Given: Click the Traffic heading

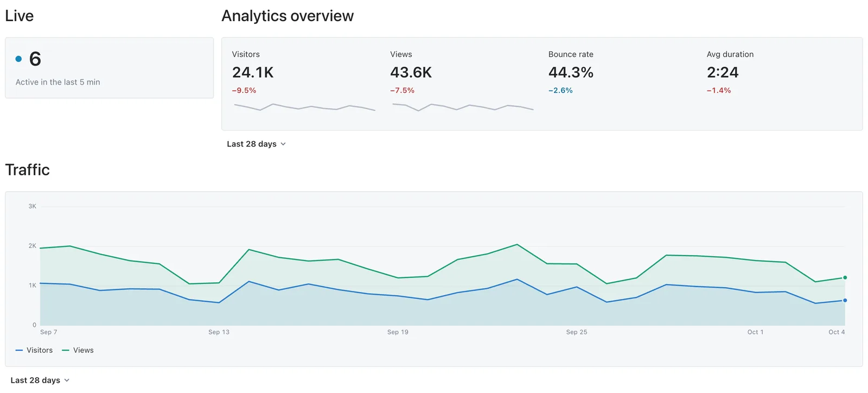Looking at the screenshot, I should 27,170.
